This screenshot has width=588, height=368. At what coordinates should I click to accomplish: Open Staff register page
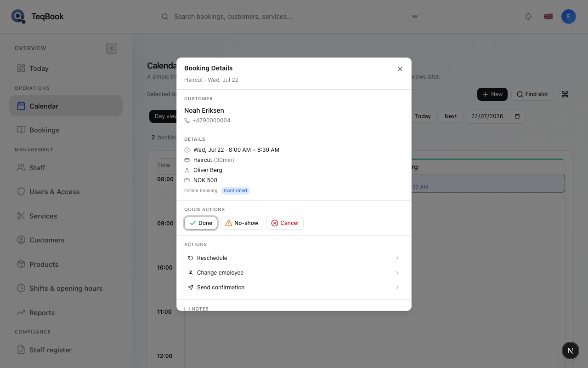[66, 350]
